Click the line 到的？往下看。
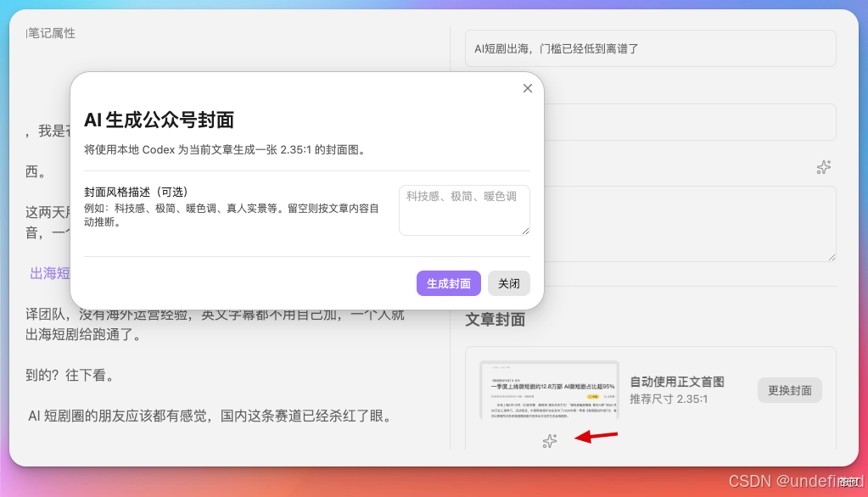868x497 pixels. tap(71, 375)
